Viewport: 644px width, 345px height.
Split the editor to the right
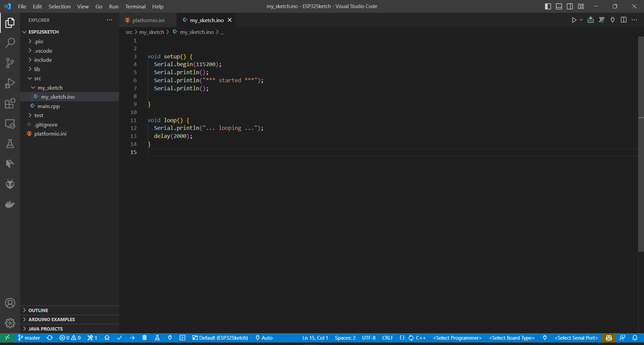pyautogui.click(x=624, y=20)
